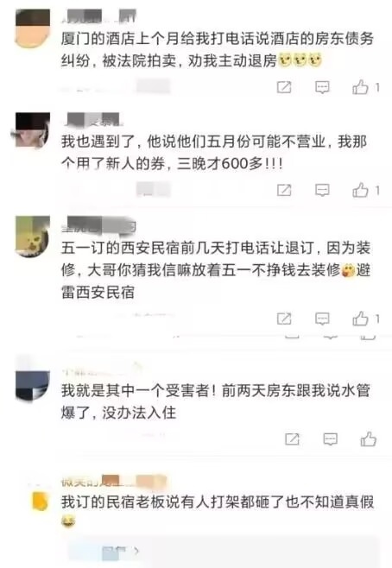This screenshot has width=392, height=568.
Task: Reply to the 受害者 comment
Action: coord(330,439)
